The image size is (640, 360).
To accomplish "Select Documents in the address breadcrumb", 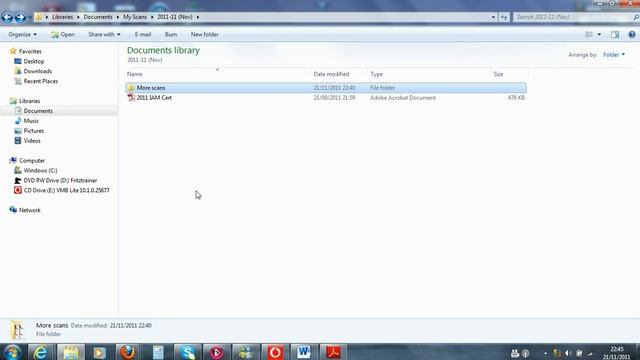I will [98, 17].
